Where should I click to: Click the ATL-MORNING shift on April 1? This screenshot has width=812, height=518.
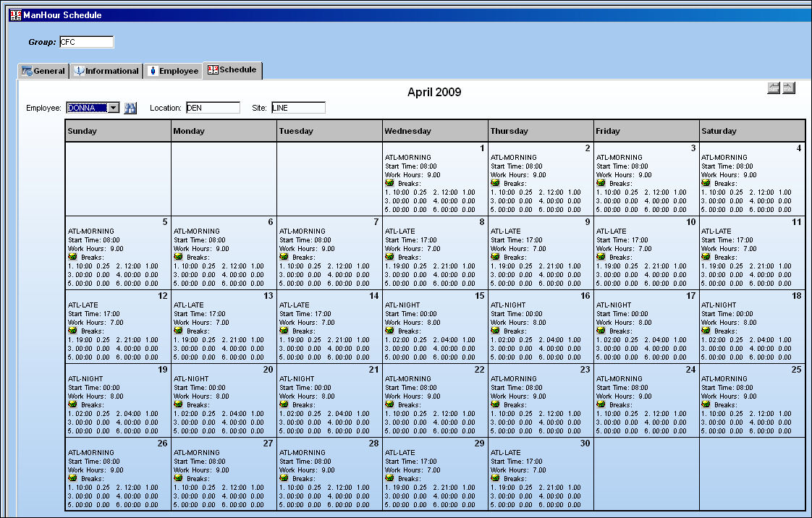(x=408, y=157)
